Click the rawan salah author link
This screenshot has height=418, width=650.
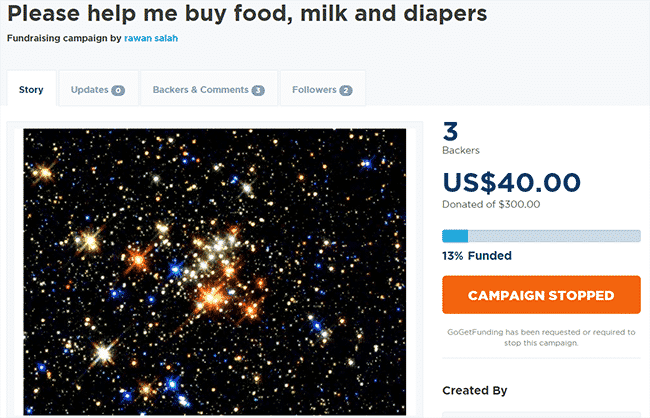coord(151,38)
